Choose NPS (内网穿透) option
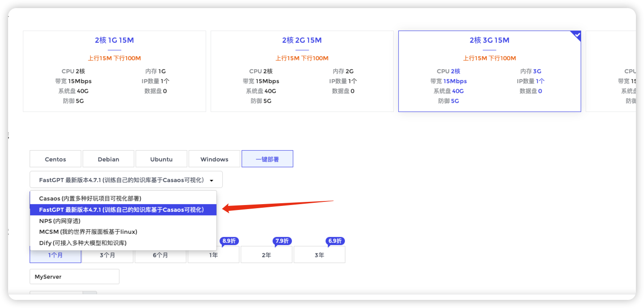 click(123, 221)
